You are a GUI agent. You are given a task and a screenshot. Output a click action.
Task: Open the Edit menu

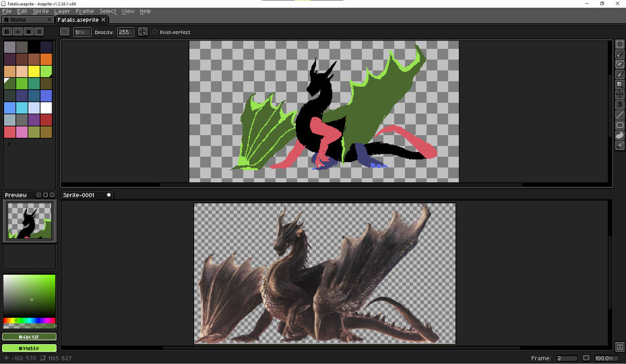pos(22,11)
